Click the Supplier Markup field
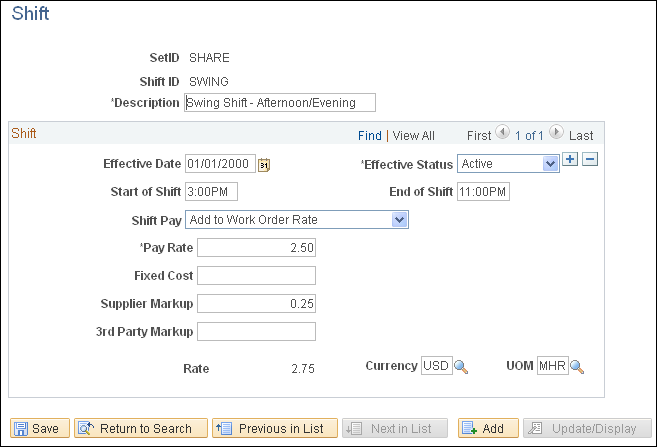Screen dimensions: 657x447 pos(256,304)
